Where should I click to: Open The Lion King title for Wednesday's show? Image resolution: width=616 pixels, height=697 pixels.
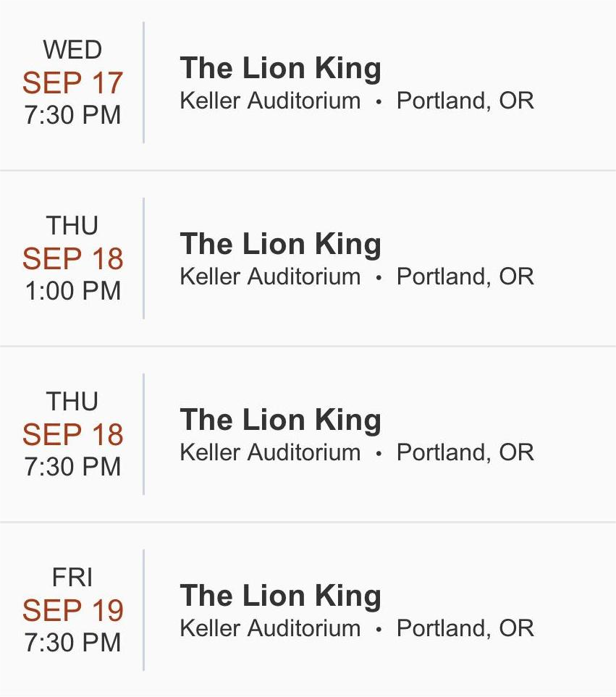point(280,68)
